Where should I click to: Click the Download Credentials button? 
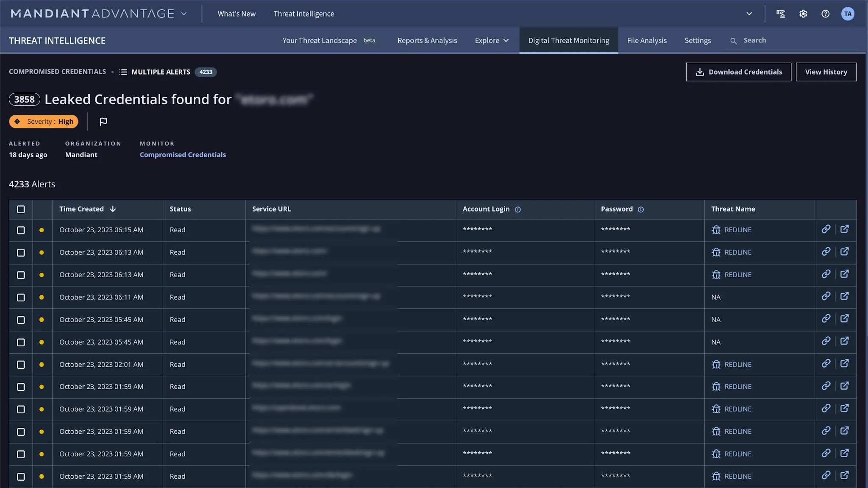coord(738,72)
